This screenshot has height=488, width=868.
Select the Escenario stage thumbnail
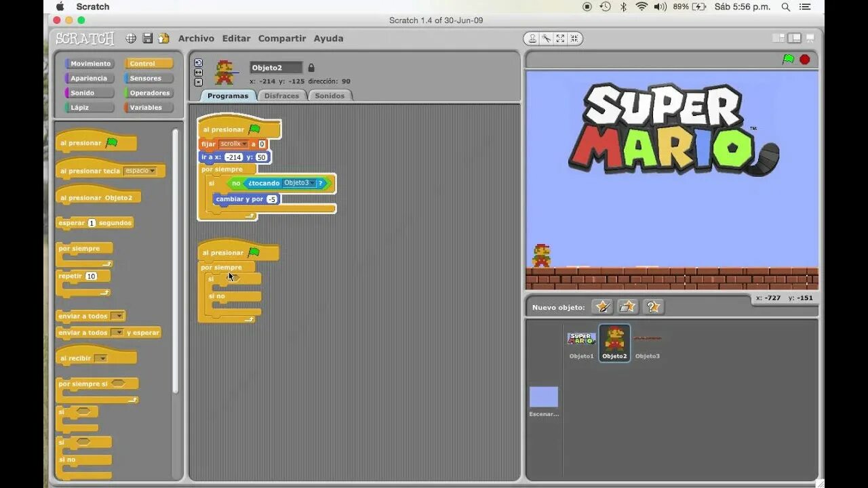(x=544, y=401)
